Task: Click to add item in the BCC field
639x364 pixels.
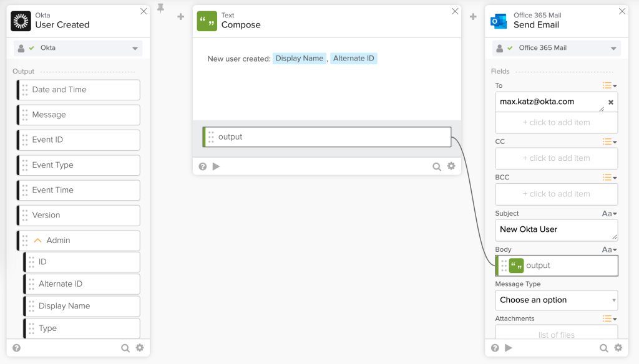Action: [x=556, y=194]
